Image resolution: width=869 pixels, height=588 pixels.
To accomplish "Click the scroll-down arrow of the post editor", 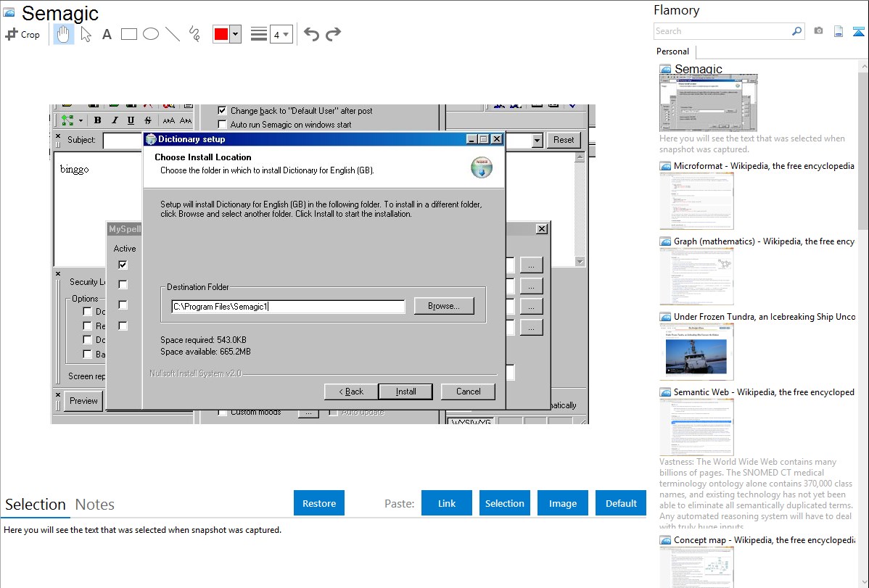I will point(580,262).
